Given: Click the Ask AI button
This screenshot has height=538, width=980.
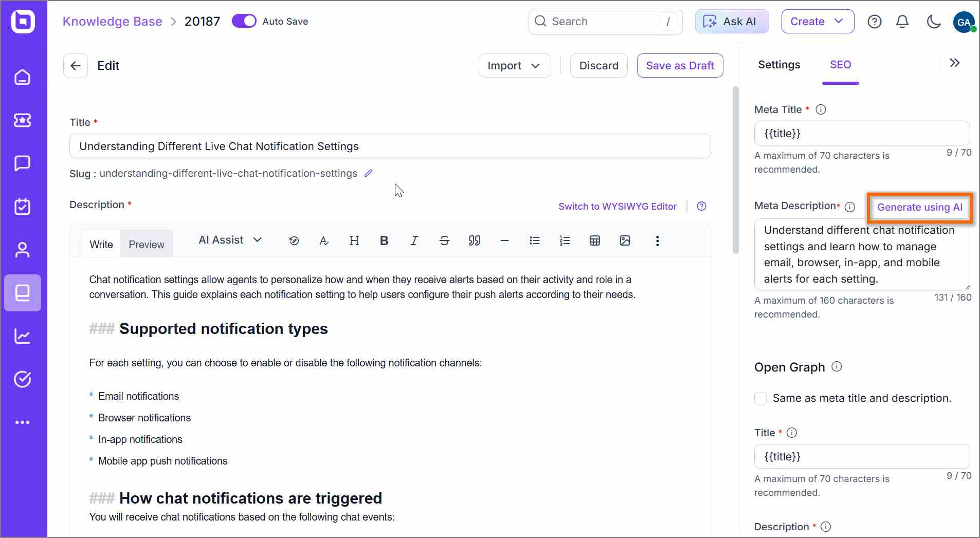Looking at the screenshot, I should 732,22.
